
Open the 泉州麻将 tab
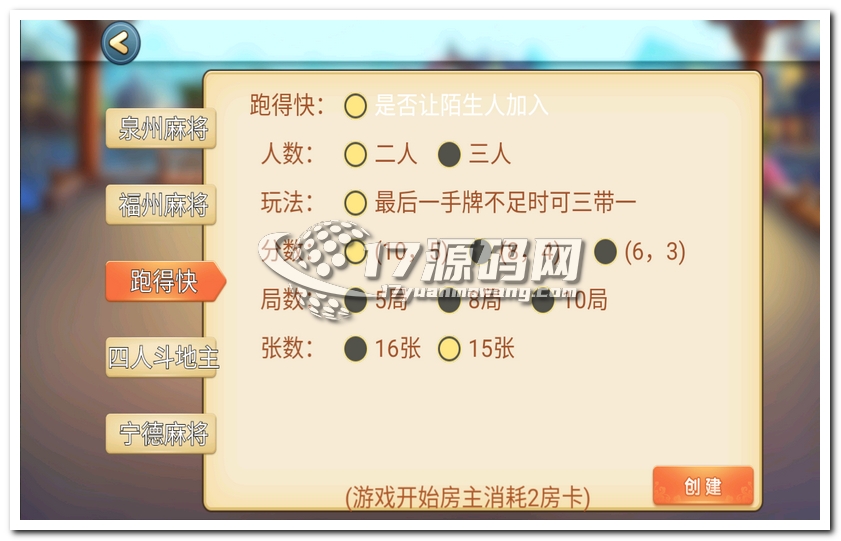tap(161, 129)
